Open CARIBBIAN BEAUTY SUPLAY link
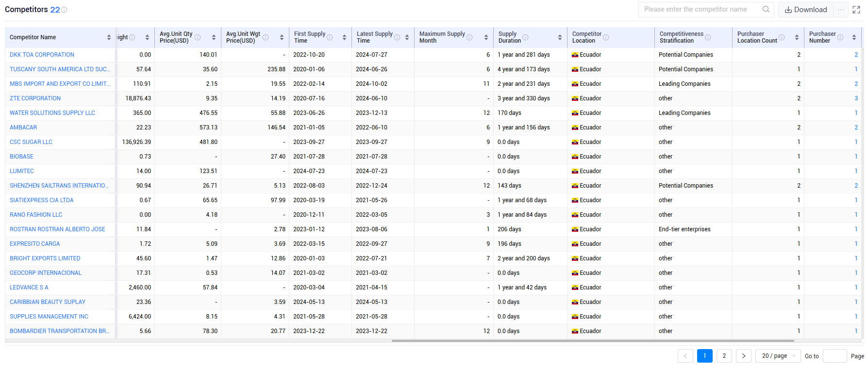This screenshot has width=868, height=367. coord(48,302)
